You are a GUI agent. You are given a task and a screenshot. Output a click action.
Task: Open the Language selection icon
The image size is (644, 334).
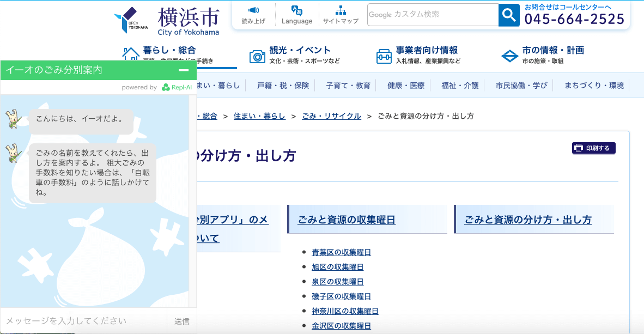point(297,10)
